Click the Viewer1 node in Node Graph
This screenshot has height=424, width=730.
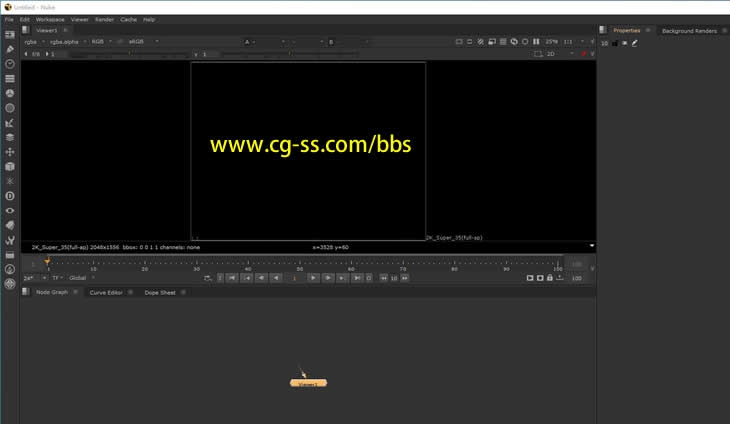(308, 383)
